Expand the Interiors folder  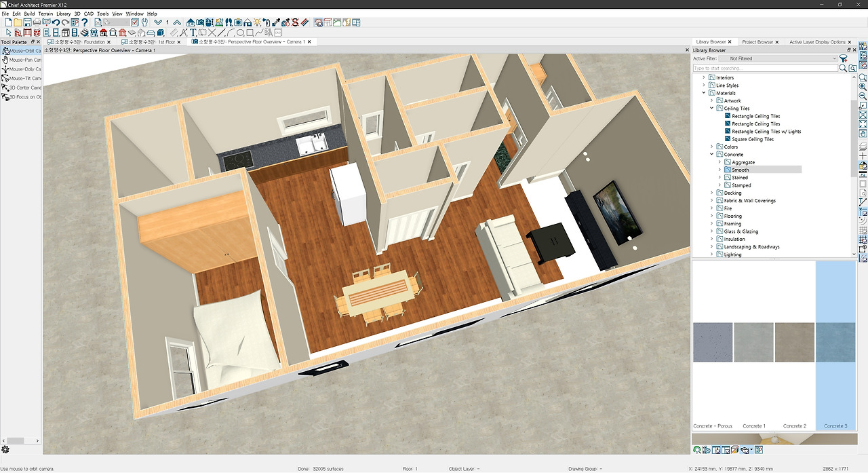pos(704,77)
